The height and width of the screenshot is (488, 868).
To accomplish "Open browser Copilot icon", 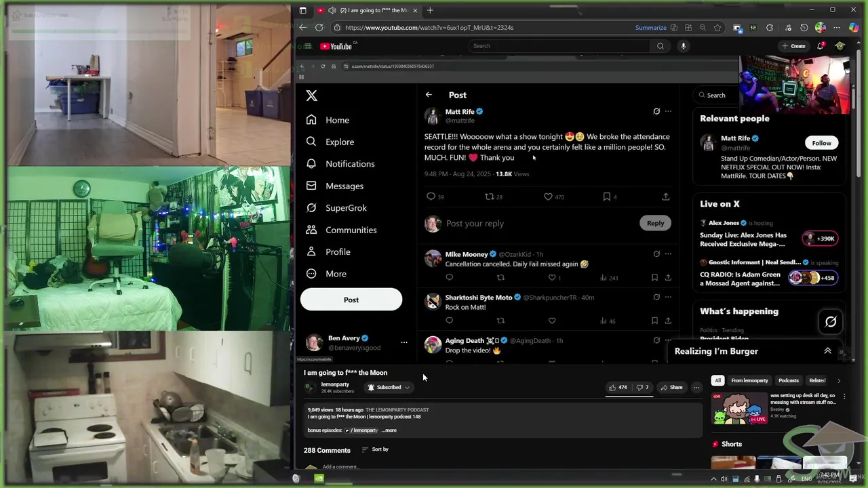I will click(854, 28).
